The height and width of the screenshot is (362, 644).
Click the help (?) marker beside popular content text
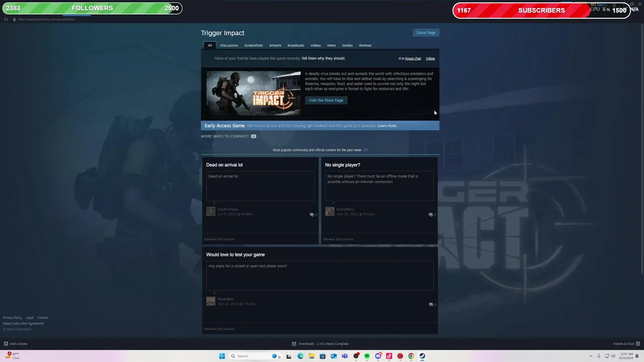(x=366, y=150)
